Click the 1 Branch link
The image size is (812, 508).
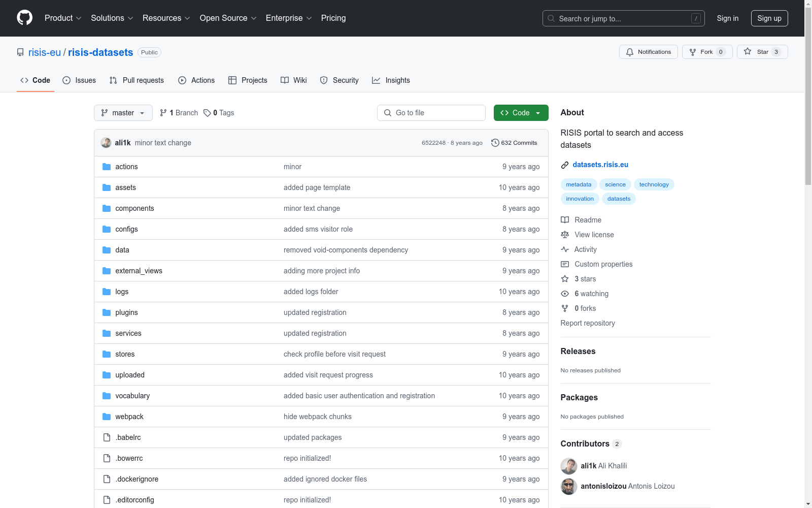tap(179, 113)
